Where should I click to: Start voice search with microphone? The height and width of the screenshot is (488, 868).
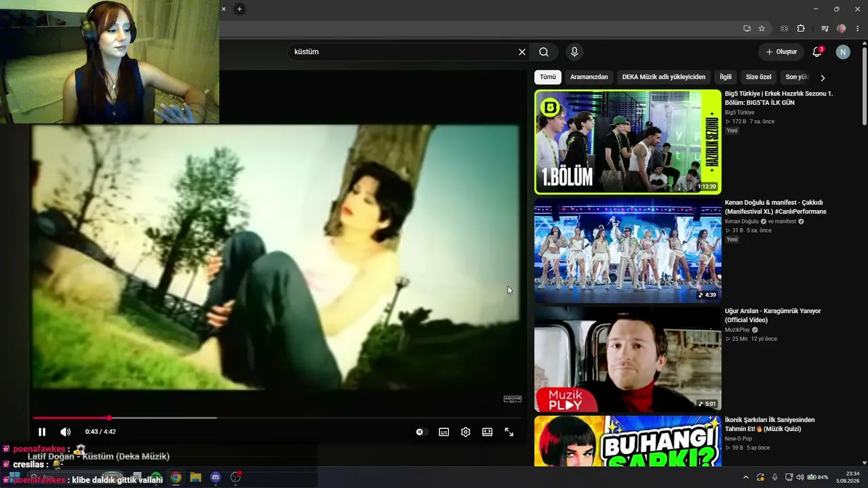coord(574,52)
